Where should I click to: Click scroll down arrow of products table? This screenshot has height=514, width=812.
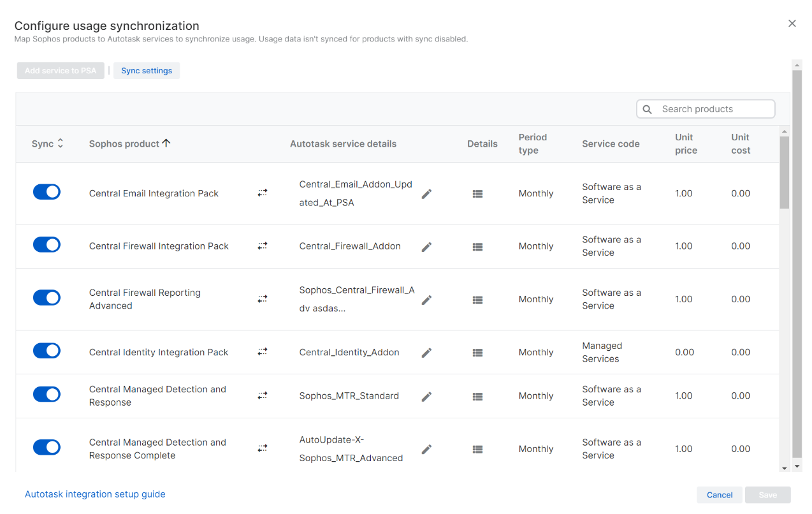click(784, 468)
